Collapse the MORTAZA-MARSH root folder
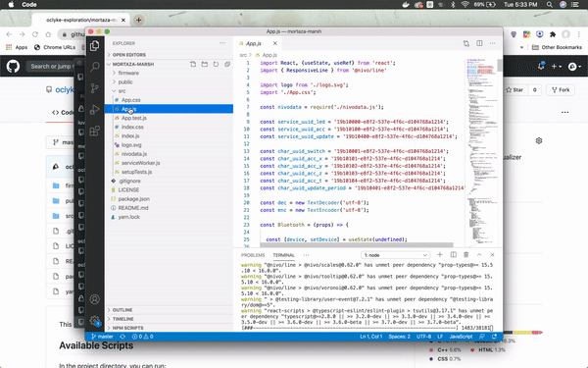Viewport: 588px width, 368px height. coord(133,64)
